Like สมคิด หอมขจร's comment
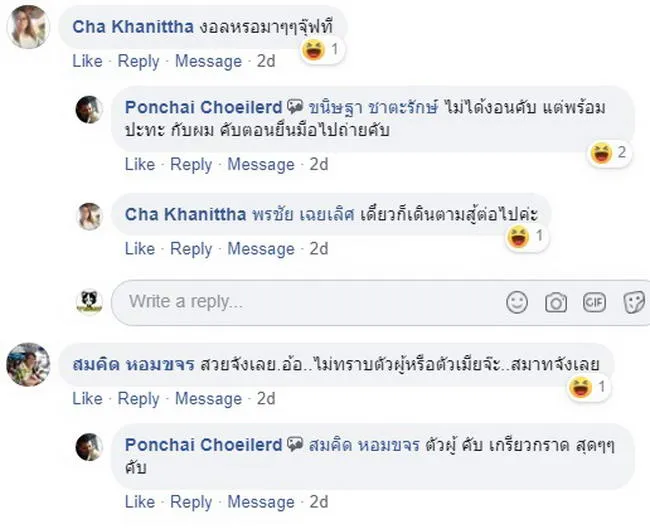Screen dimensions: 650x529 pyautogui.click(x=87, y=398)
